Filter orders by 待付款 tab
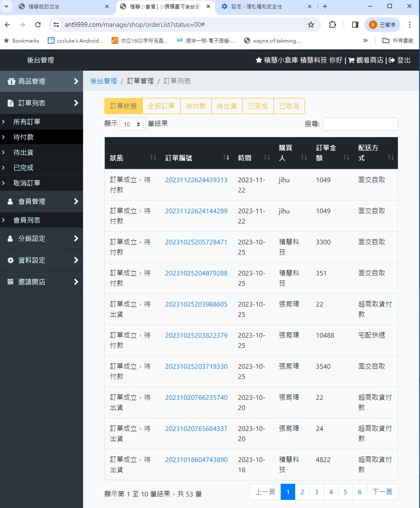 tap(196, 106)
